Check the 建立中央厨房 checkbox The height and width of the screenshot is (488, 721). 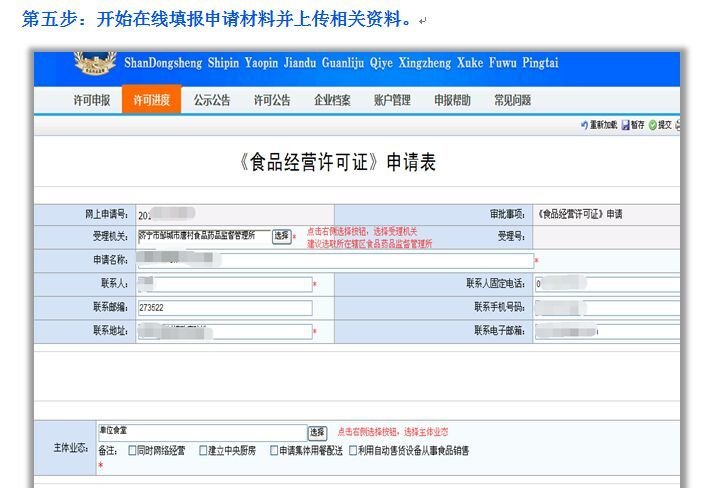tap(203, 450)
